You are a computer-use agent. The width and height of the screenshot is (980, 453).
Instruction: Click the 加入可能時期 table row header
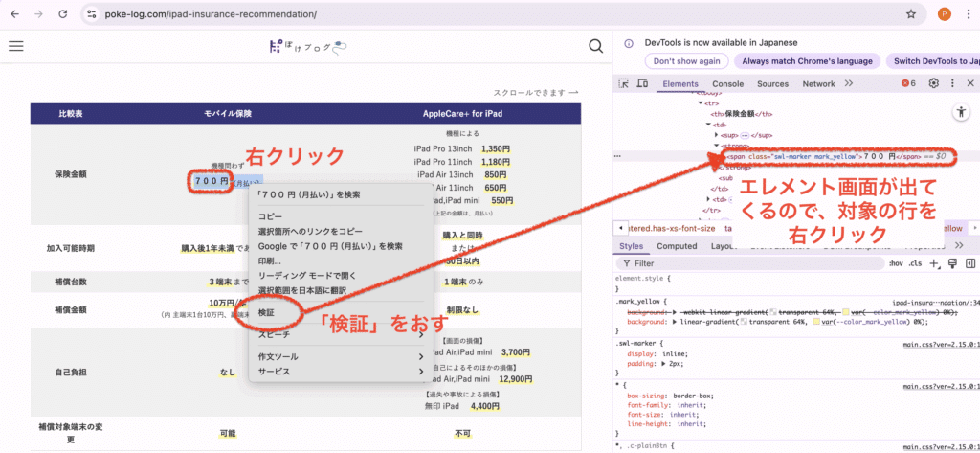[71, 248]
